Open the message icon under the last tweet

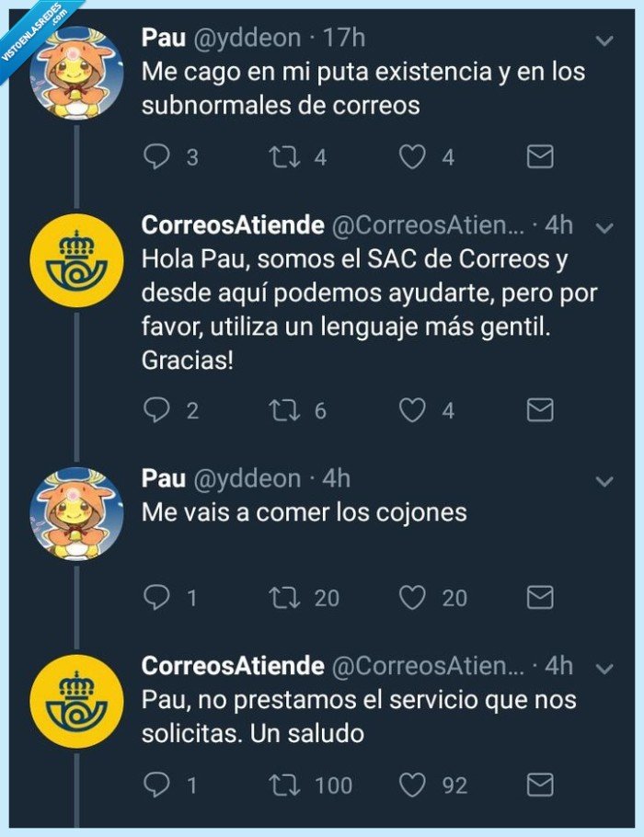(541, 785)
